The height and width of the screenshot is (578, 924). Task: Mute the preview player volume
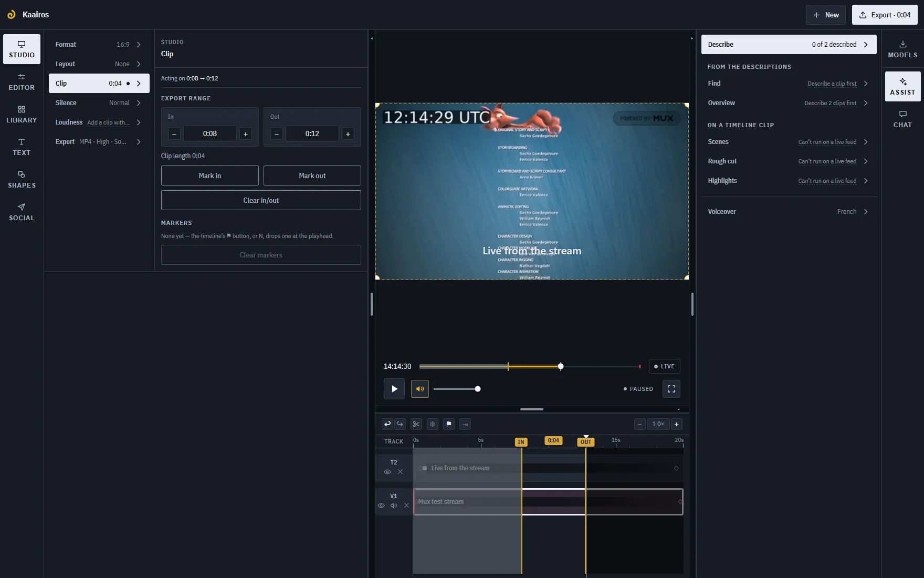420,389
